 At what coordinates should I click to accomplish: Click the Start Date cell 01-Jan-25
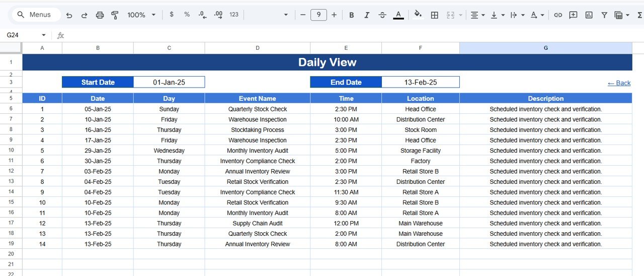(169, 82)
